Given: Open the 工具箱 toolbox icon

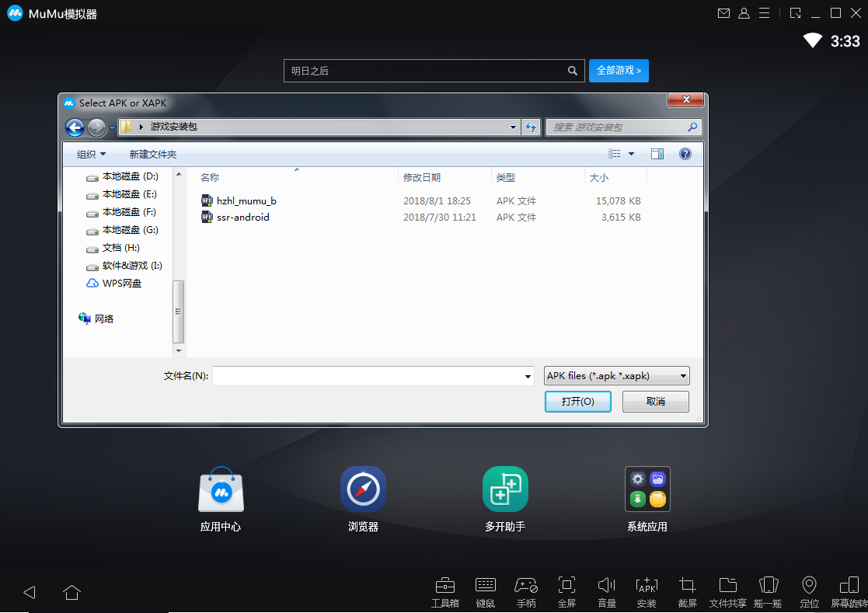Looking at the screenshot, I should tap(444, 586).
